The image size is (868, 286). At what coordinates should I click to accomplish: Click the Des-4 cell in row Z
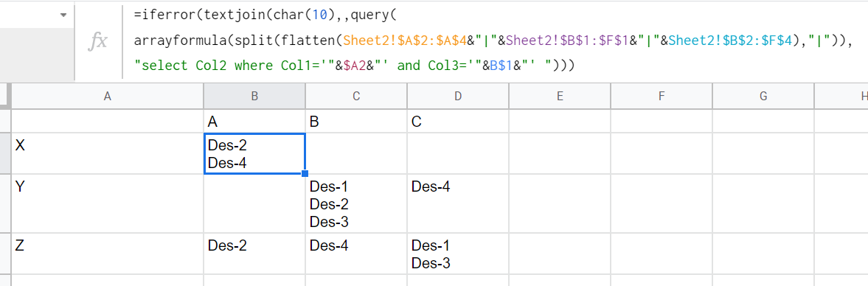pos(356,254)
